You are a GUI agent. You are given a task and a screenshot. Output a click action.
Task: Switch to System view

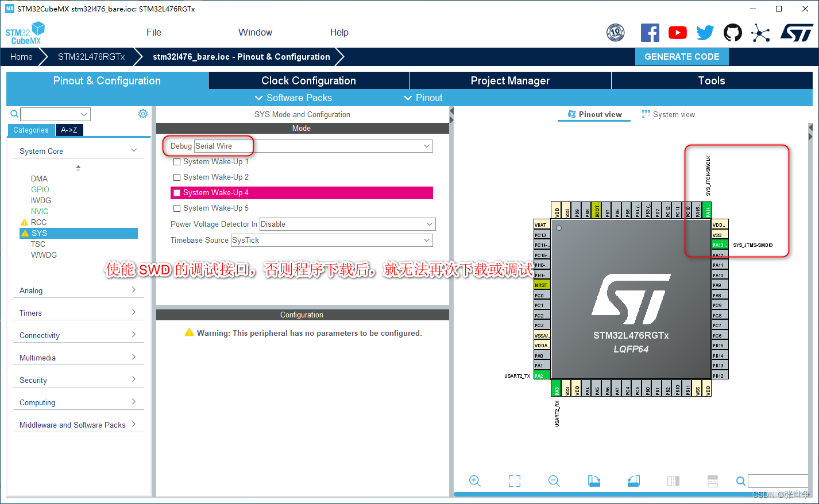tap(669, 114)
